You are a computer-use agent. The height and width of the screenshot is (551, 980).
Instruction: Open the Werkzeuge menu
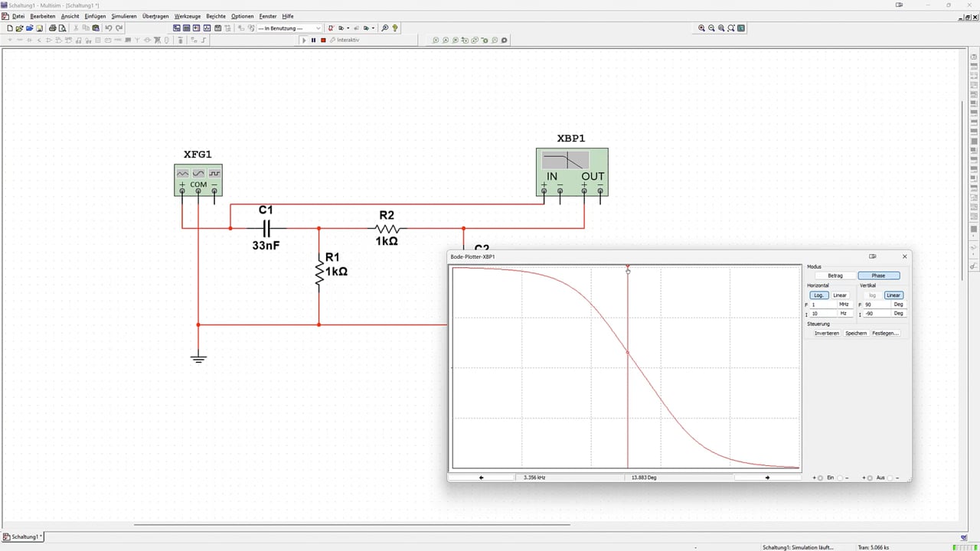click(x=188, y=16)
